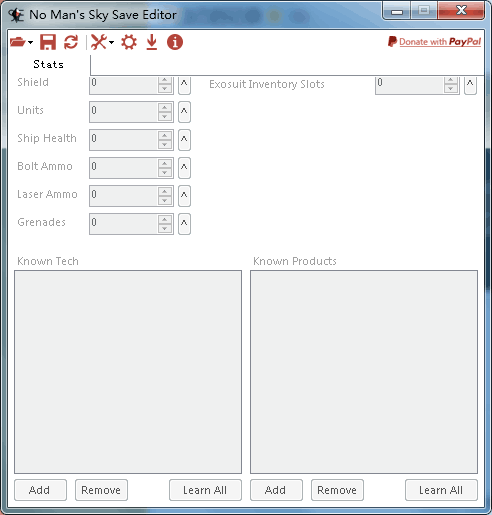Image resolution: width=492 pixels, height=515 pixels.
Task: Max out Units with the caret button
Action: [x=184, y=112]
